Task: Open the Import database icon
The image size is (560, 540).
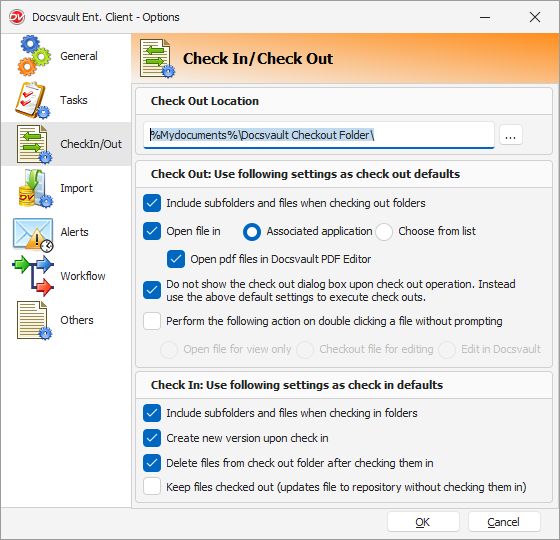Action: [x=35, y=188]
